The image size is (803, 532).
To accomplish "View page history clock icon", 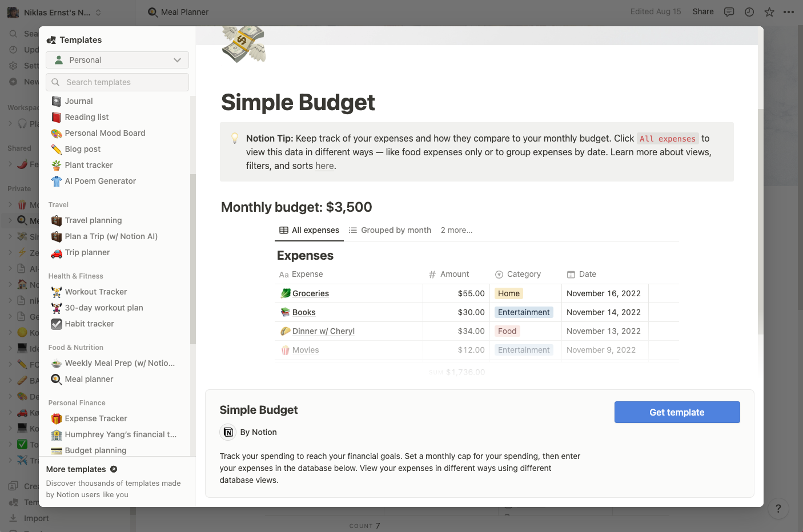I will [x=749, y=12].
